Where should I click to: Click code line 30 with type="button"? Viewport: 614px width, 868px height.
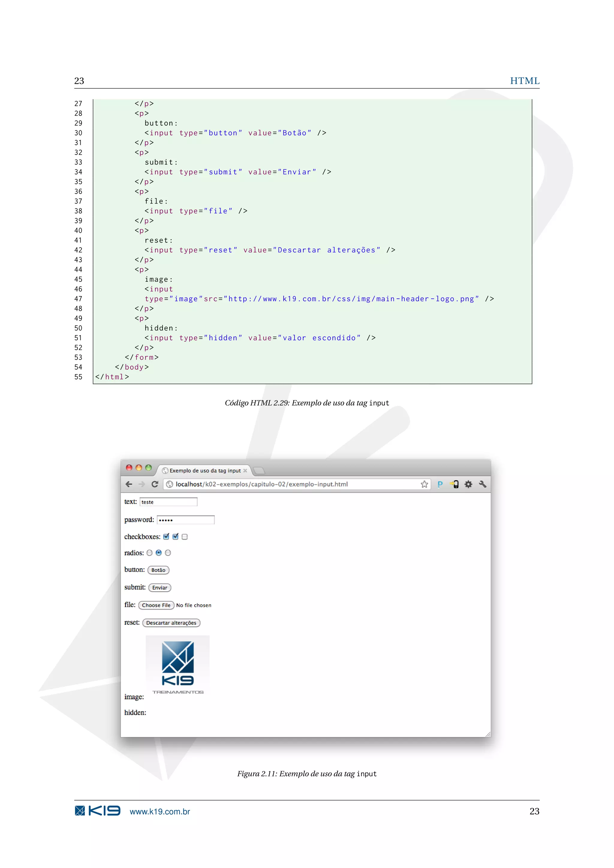tap(236, 133)
